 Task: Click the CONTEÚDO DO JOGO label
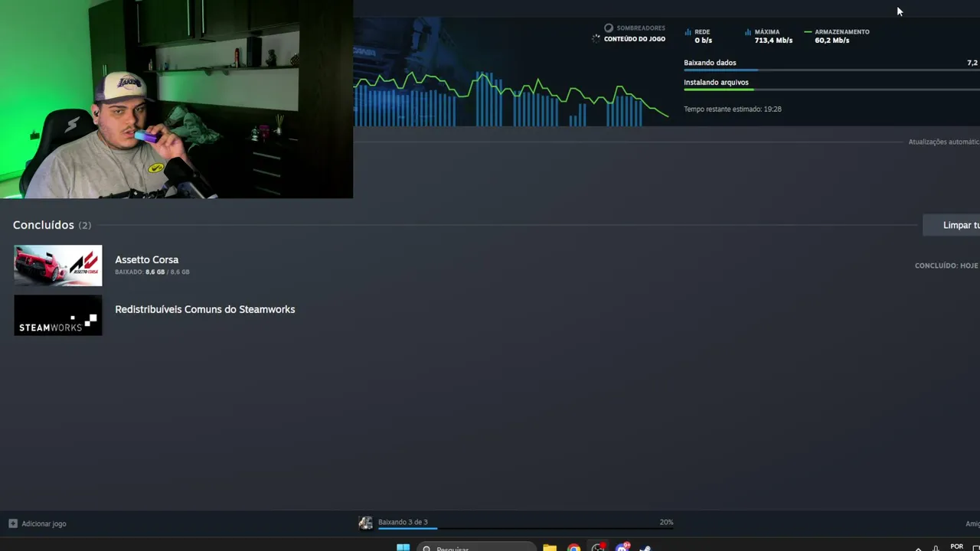[x=635, y=39]
